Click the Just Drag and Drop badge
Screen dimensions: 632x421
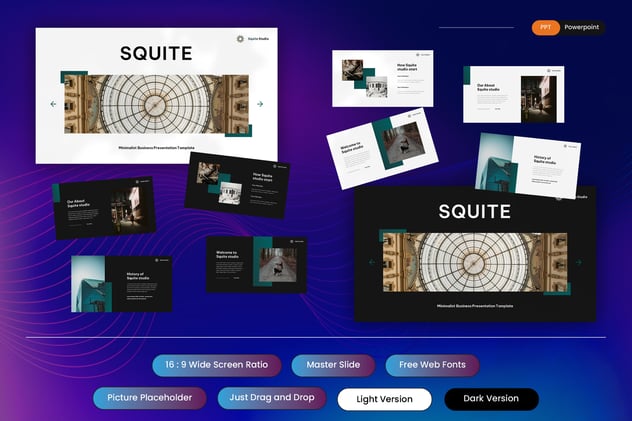click(x=272, y=398)
